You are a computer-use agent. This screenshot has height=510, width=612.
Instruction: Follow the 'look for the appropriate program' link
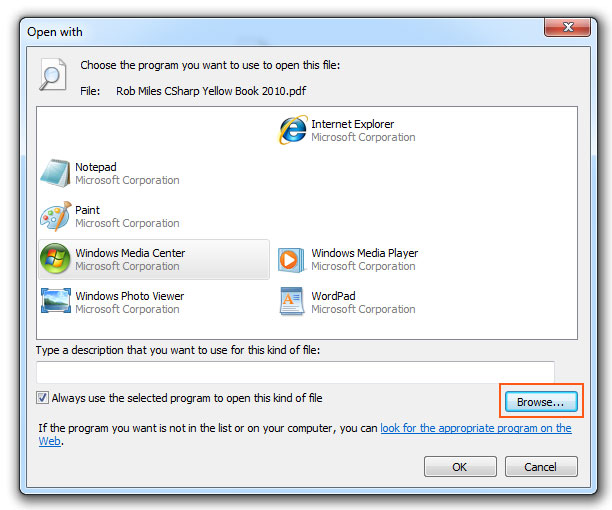[x=476, y=428]
